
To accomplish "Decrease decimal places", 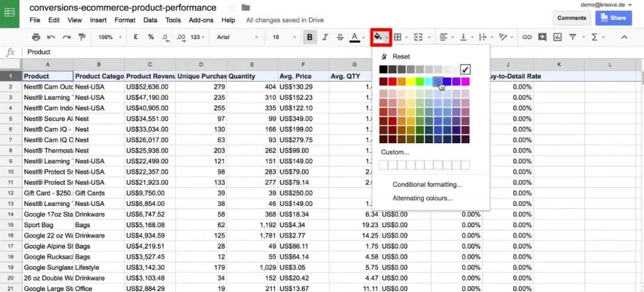I will click(x=165, y=37).
